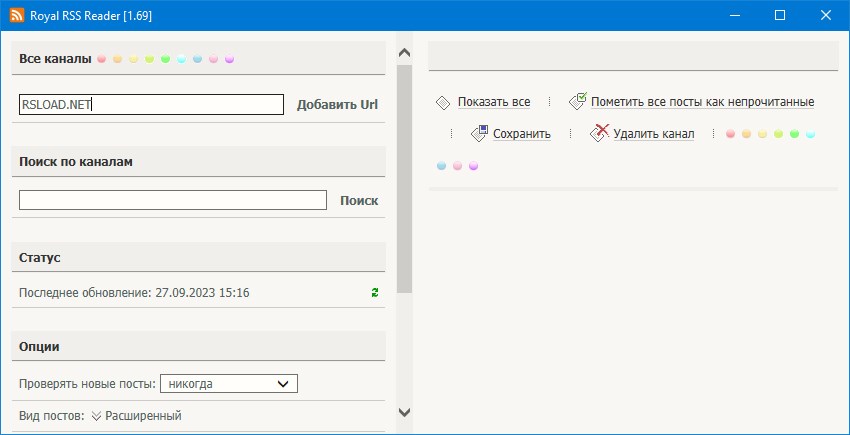Viewport: 850px width, 435px height.
Task: Click the double chevron icon beside Расширенный
Action: (x=96, y=416)
